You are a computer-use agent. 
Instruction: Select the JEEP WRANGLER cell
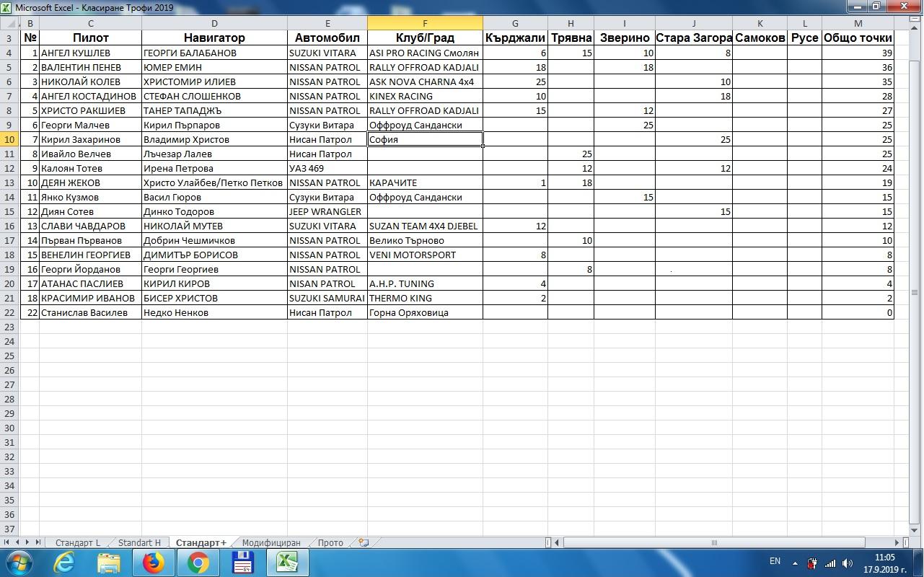327,211
